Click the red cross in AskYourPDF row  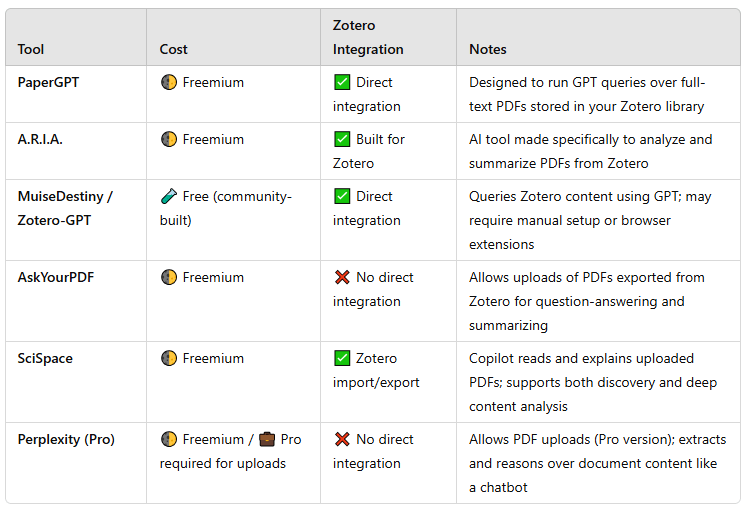pyautogui.click(x=342, y=277)
